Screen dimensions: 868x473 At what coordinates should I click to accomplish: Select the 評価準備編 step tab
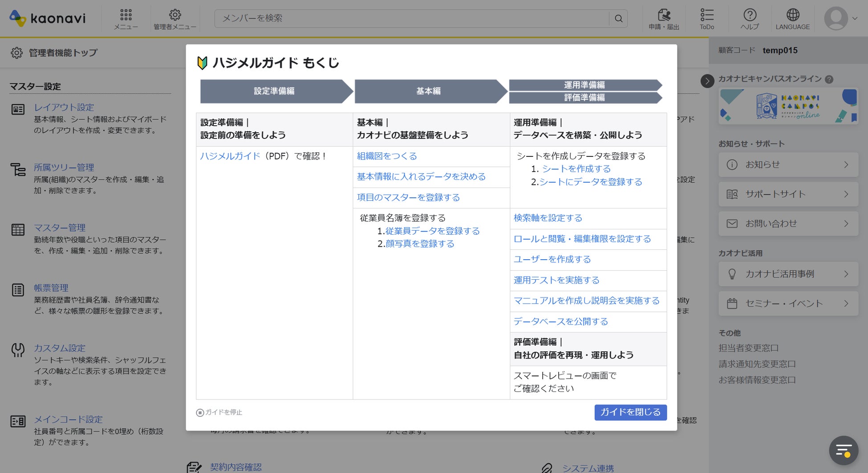click(585, 98)
